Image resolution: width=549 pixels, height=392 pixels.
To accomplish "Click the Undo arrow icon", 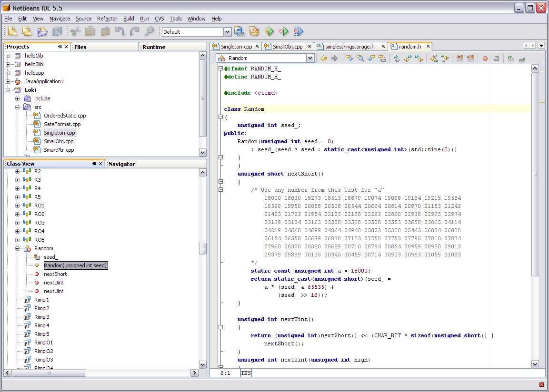I will (x=120, y=31).
